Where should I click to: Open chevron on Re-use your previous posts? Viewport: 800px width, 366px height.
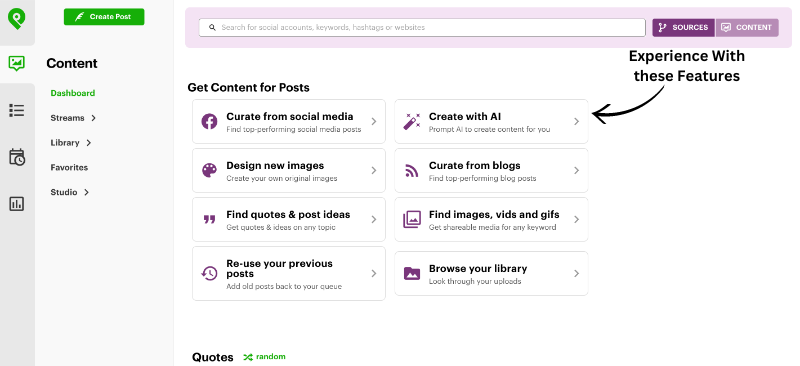click(374, 274)
